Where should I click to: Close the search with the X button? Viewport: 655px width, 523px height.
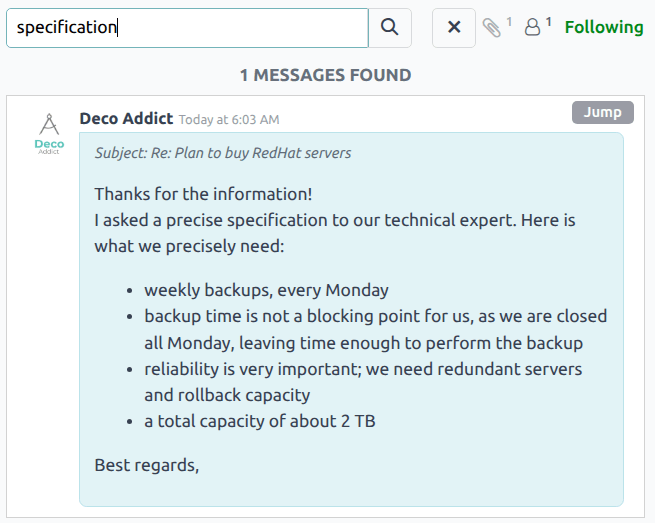(x=453, y=27)
